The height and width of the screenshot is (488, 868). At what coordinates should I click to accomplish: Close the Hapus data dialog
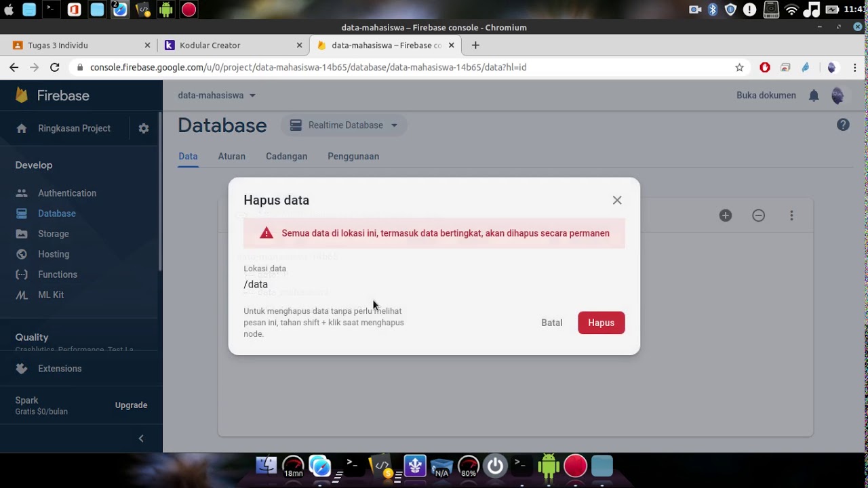click(617, 200)
